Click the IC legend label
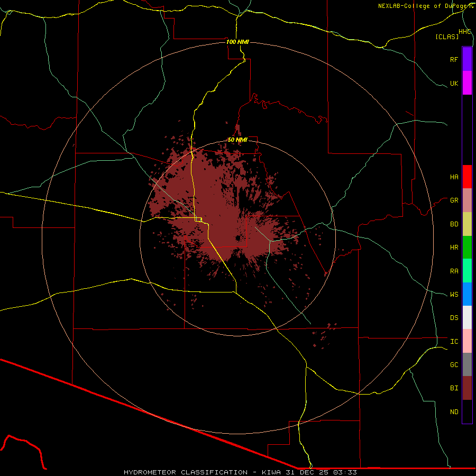Image resolution: width=476 pixels, height=476 pixels. [454, 342]
